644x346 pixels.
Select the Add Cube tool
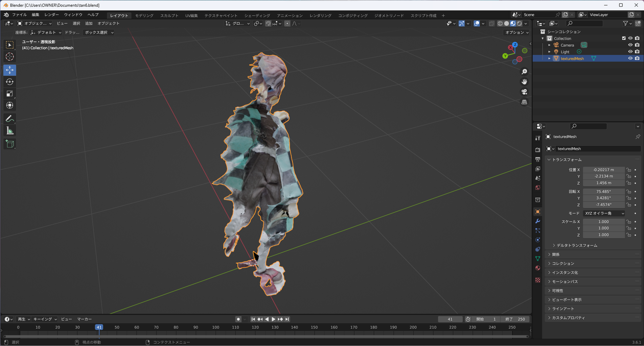click(x=10, y=144)
